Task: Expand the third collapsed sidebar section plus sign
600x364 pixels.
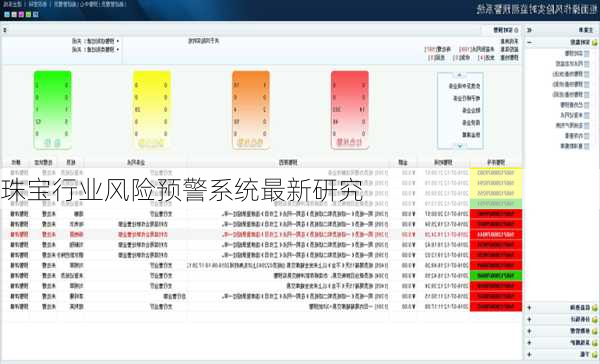Action: pyautogui.click(x=530, y=331)
